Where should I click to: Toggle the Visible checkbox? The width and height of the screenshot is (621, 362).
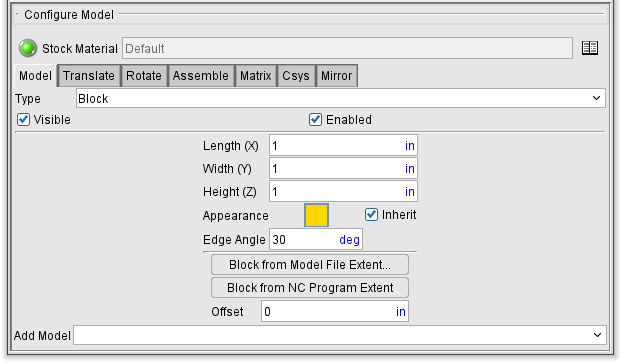tap(23, 119)
